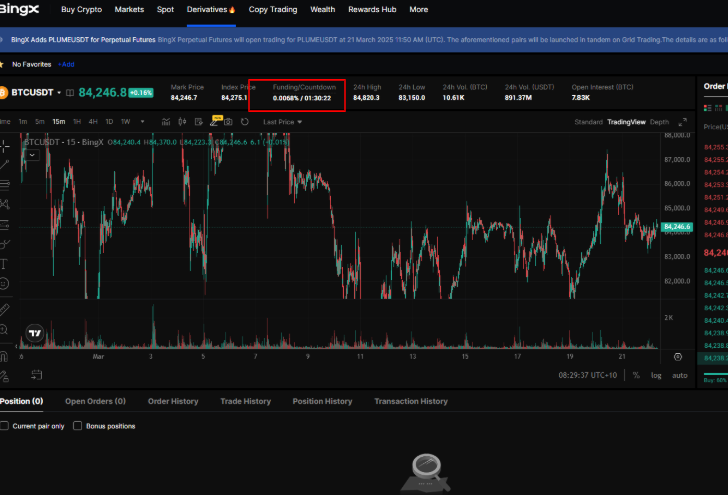Check the Bonus positions checkbox
This screenshot has height=495, width=728.
tap(78, 426)
